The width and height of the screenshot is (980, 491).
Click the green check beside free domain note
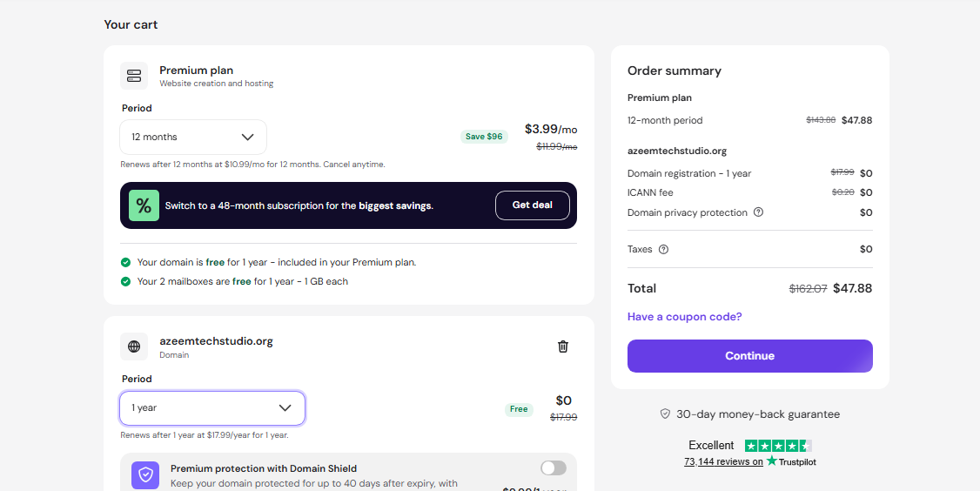pos(125,262)
